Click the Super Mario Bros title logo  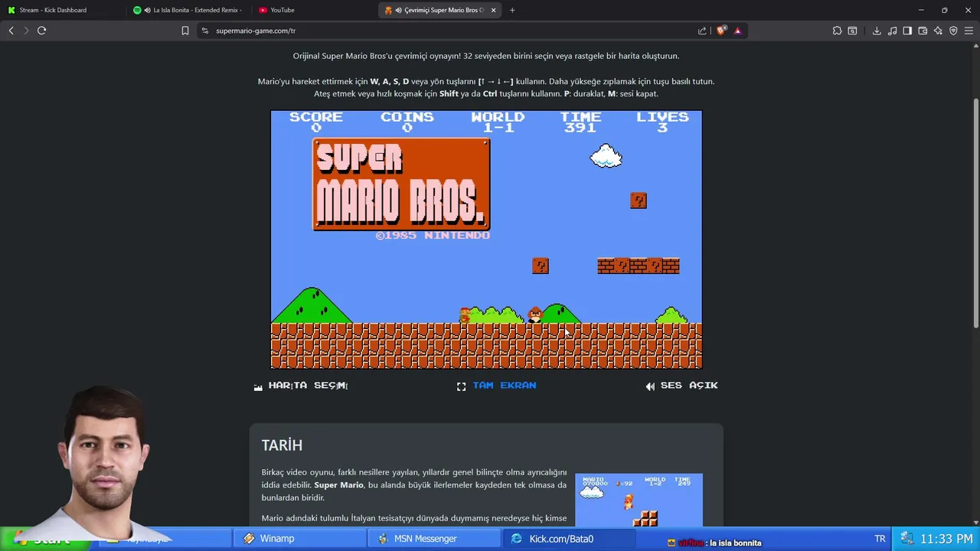(x=401, y=184)
